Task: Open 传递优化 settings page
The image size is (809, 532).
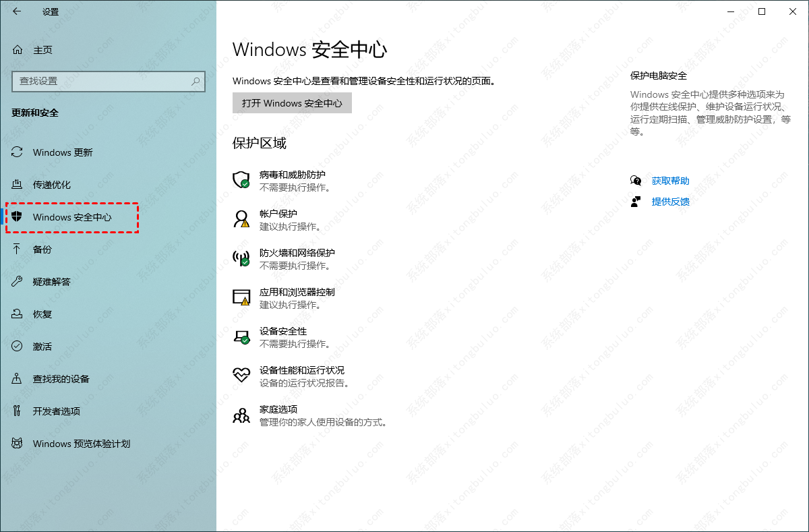Action: (51, 185)
